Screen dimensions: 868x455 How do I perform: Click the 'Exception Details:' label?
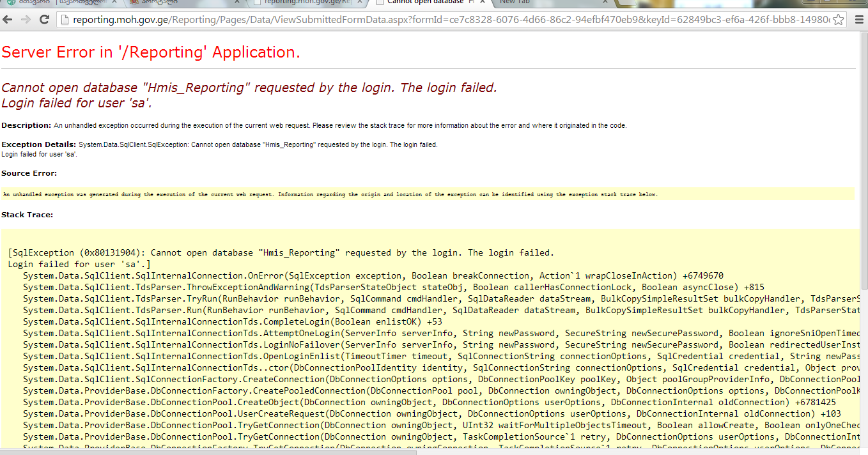pyautogui.click(x=38, y=144)
